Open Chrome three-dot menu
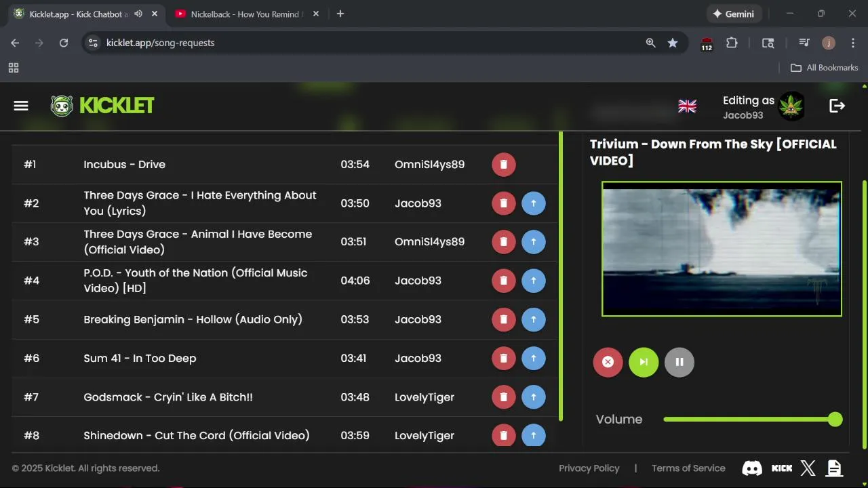 click(852, 43)
